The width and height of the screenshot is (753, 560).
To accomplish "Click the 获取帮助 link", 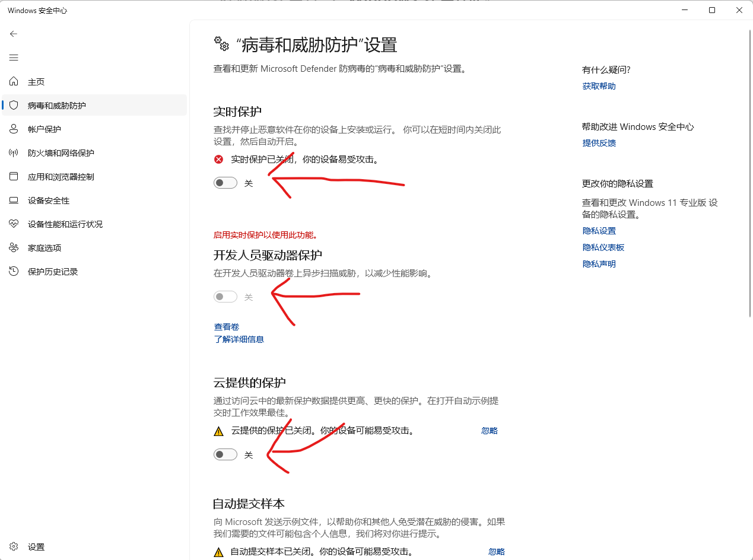I will point(599,86).
